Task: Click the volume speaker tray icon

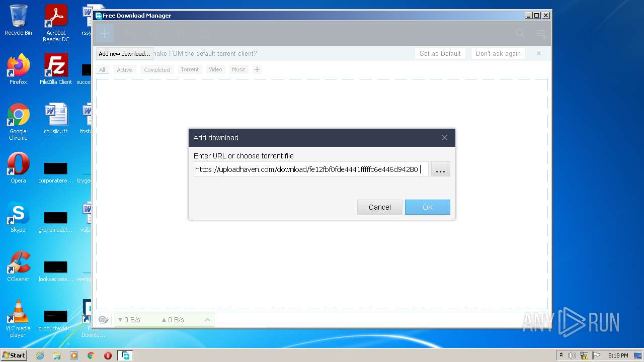Action: 572,355
